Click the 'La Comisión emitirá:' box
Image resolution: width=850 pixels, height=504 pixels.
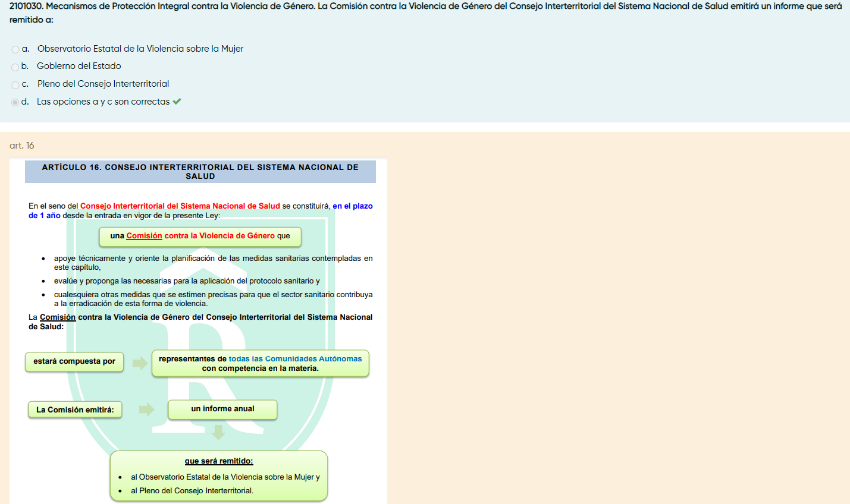75,410
